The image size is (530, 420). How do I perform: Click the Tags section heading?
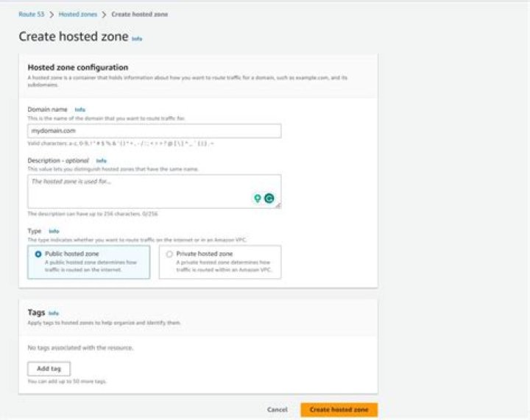pos(36,313)
